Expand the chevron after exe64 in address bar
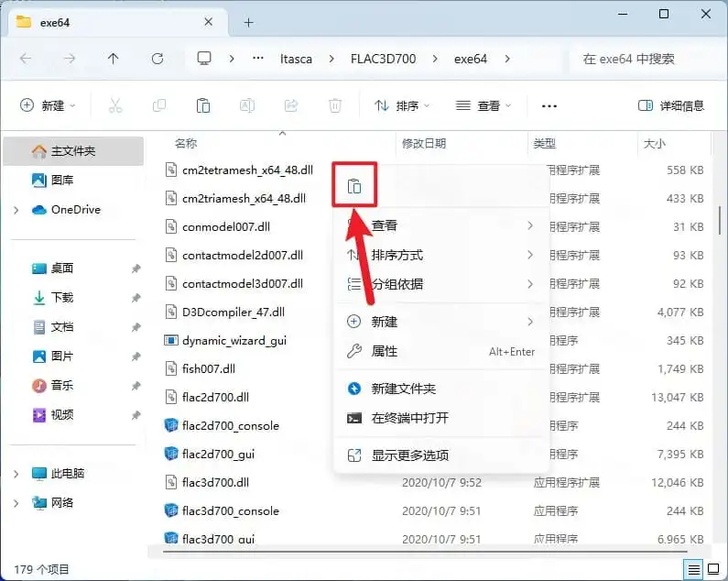The height and width of the screenshot is (581, 728). point(507,59)
